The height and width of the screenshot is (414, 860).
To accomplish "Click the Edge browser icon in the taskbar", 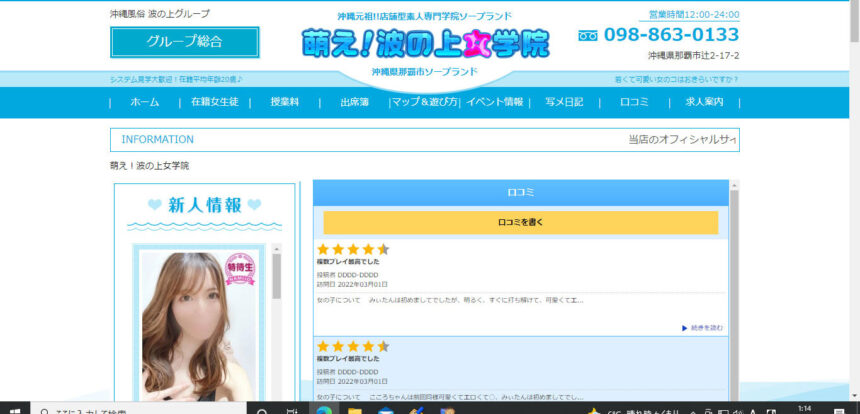I will (x=324, y=410).
